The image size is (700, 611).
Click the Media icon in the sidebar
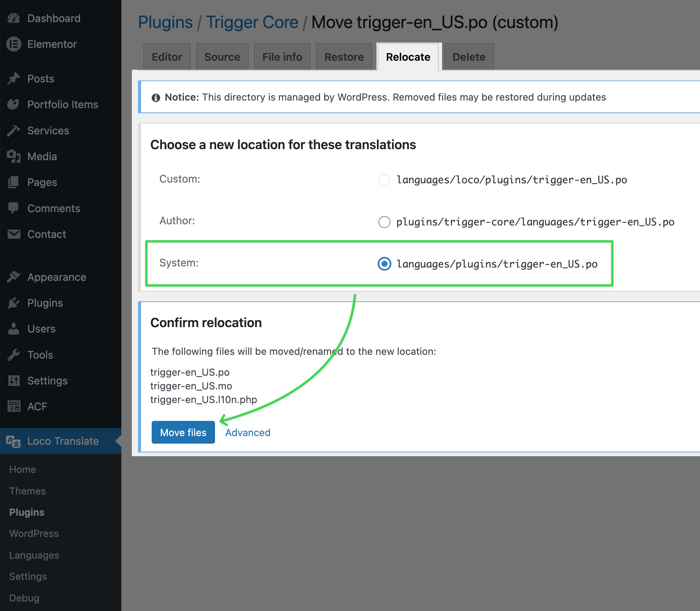14,156
